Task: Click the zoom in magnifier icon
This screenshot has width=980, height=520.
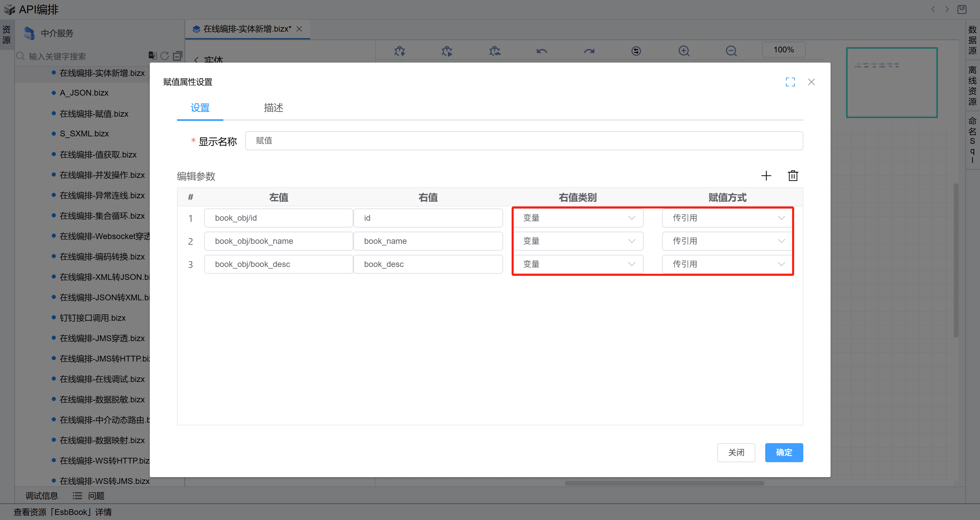Action: coord(684,51)
